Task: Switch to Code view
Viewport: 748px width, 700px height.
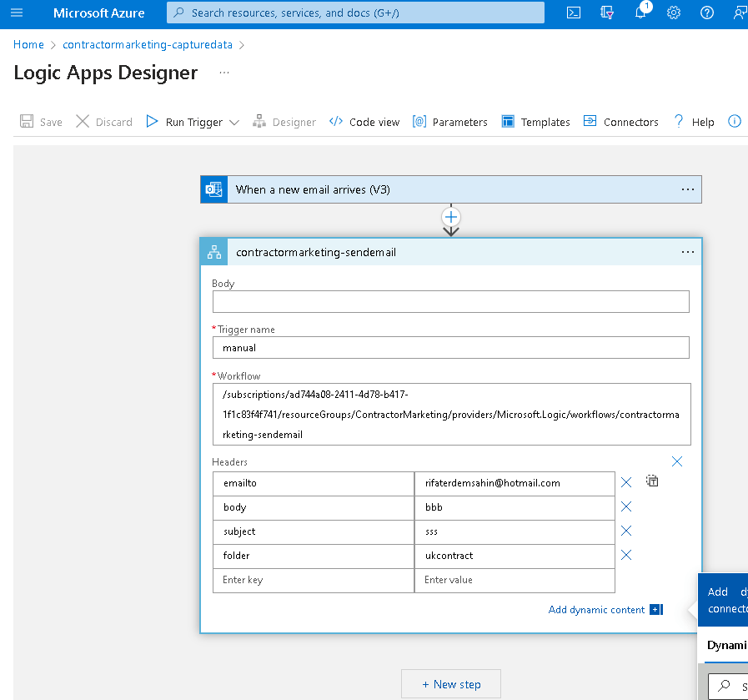Action: click(364, 122)
